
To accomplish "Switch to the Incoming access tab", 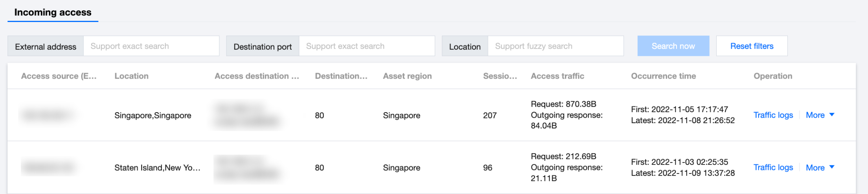I will [53, 13].
